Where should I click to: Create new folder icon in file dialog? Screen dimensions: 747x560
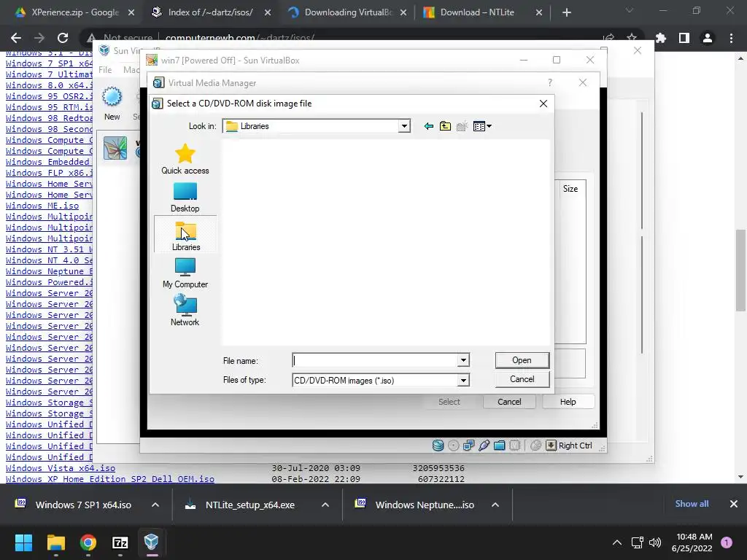point(462,126)
